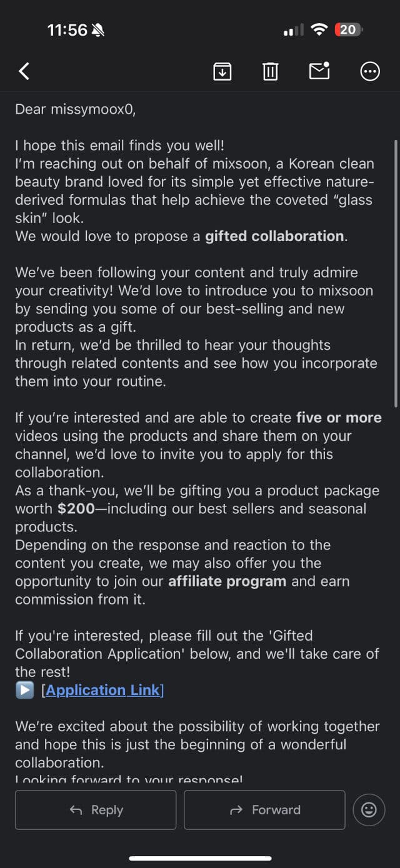The image size is (400, 868).
Task: Mark email as unread envelope icon
Action: (x=319, y=71)
